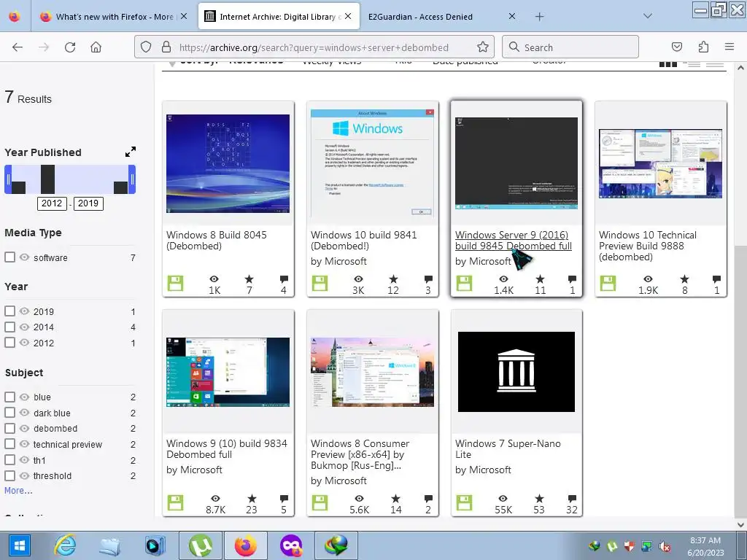747x560 pixels.
Task: Open Windows 8 Consumer Preview by Bukmop title
Action: 360,454
